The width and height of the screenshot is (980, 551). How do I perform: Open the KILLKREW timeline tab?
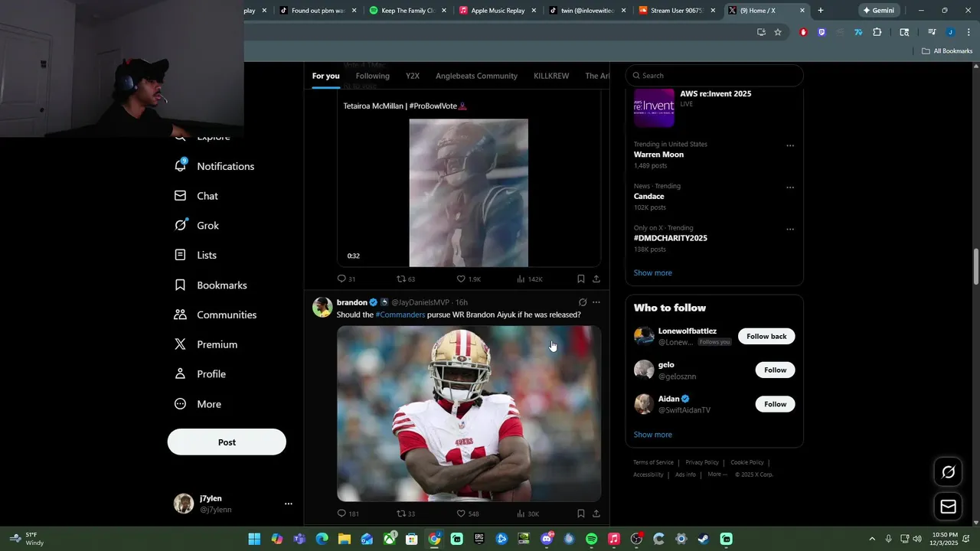[551, 76]
